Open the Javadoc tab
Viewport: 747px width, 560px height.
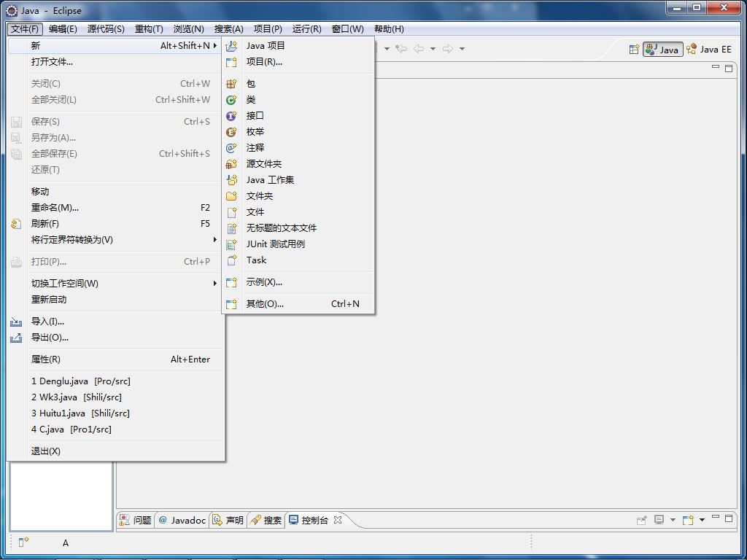182,520
